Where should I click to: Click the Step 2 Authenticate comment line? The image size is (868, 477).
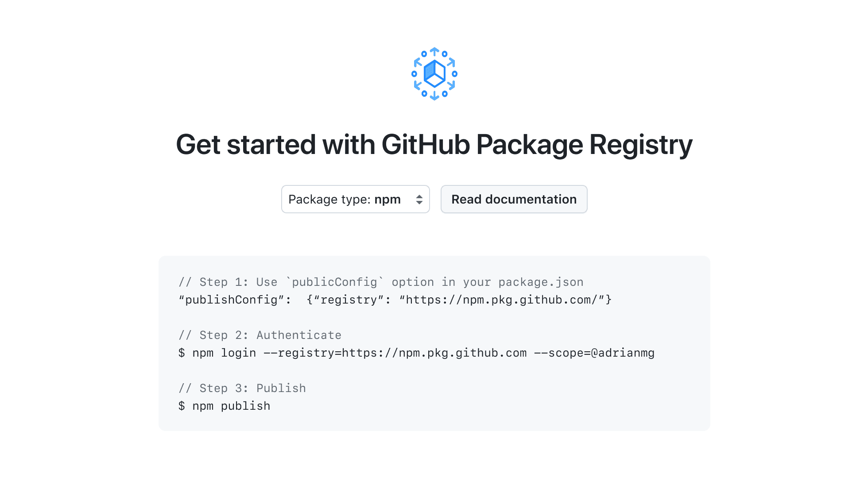click(x=260, y=335)
